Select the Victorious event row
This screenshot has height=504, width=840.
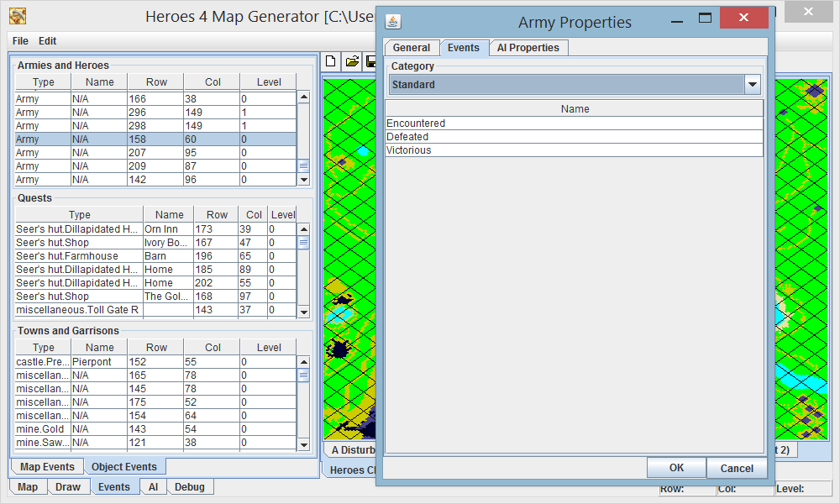tap(575, 150)
